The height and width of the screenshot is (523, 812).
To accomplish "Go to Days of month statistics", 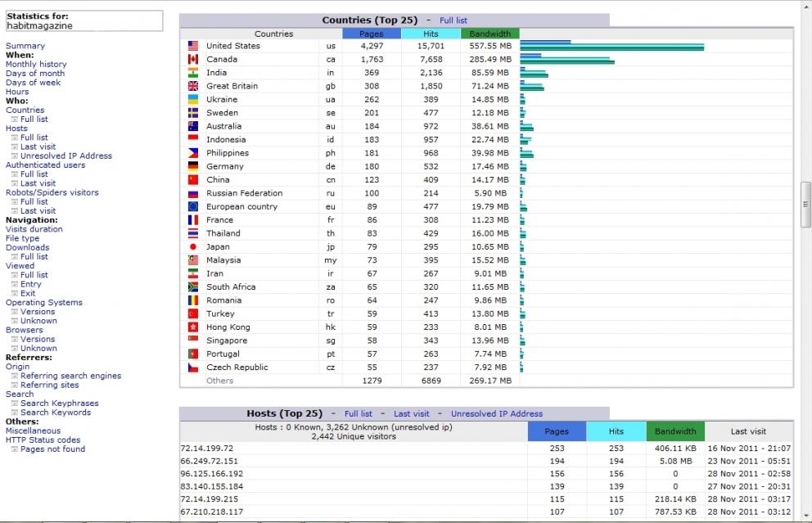I will click(35, 73).
